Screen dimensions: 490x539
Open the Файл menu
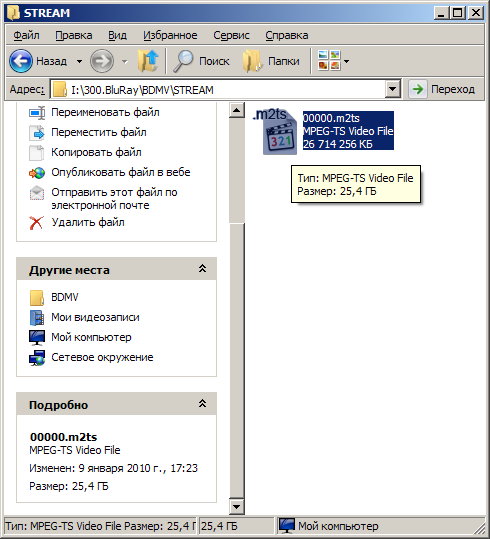26,35
